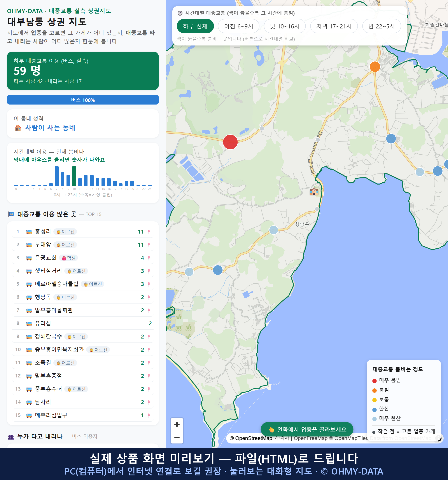This screenshot has height=480, width=448.
Task: Click the pin icon on 샛터삼거리 row
Action: tap(149, 271)
